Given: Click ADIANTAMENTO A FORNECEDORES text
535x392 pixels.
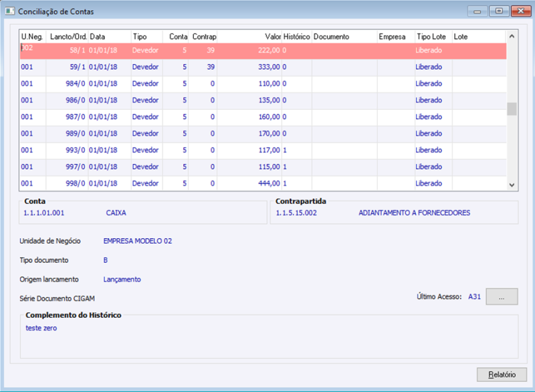Looking at the screenshot, I should [x=414, y=213].
